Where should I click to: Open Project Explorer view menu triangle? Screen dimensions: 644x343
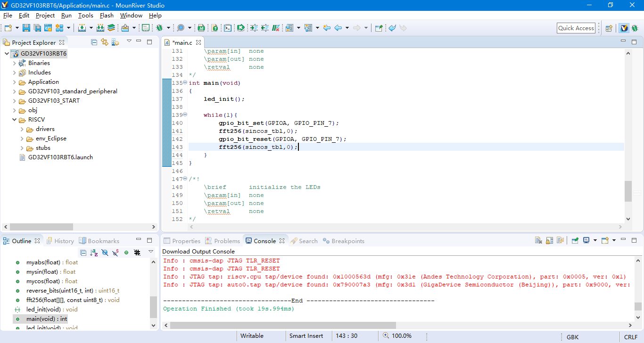pos(129,41)
